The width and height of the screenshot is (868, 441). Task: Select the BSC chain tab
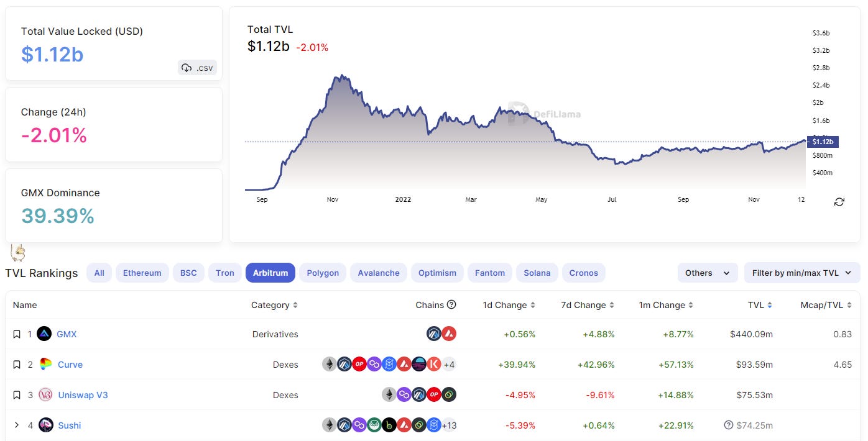[188, 273]
